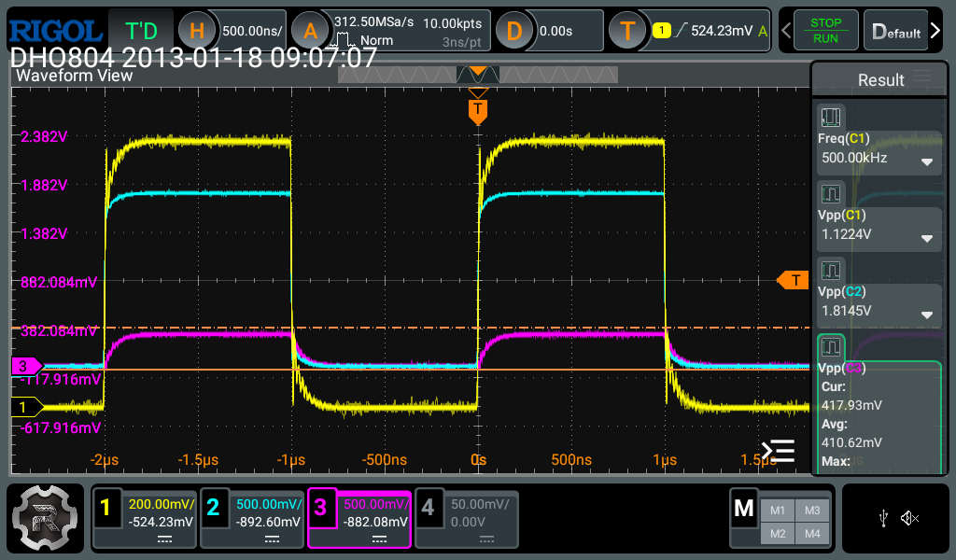Click the orange trigger level marker on right edge
This screenshot has width=956, height=560.
793,280
